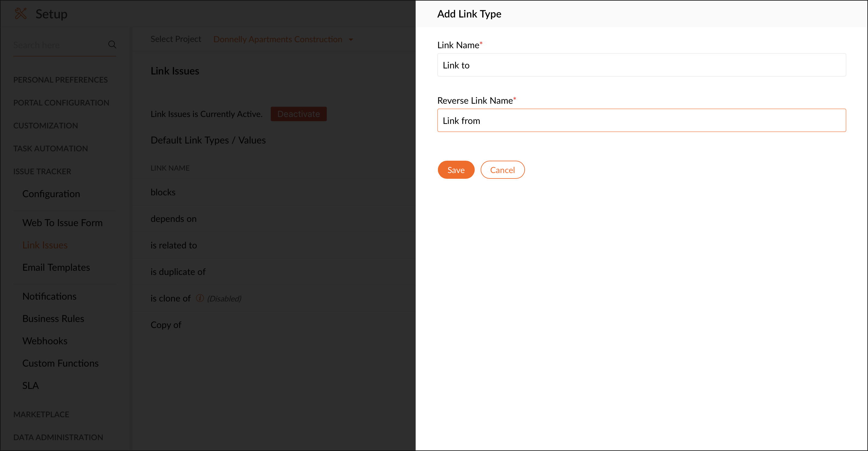Open Email Templates settings
The width and height of the screenshot is (868, 451).
tap(56, 267)
